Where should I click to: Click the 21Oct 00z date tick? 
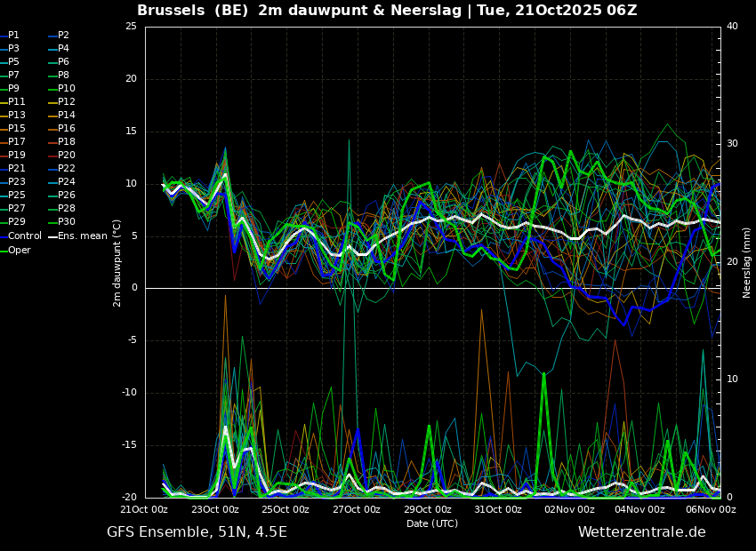pyautogui.click(x=144, y=510)
